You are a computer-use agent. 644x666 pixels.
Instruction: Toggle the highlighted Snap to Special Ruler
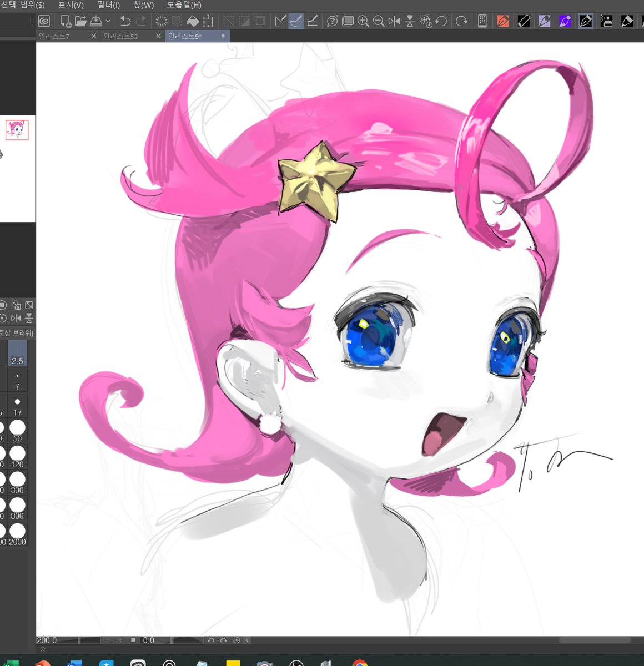(296, 21)
